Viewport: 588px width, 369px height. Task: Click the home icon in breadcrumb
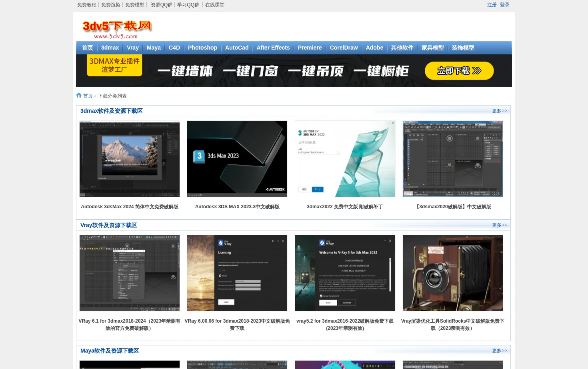click(79, 95)
